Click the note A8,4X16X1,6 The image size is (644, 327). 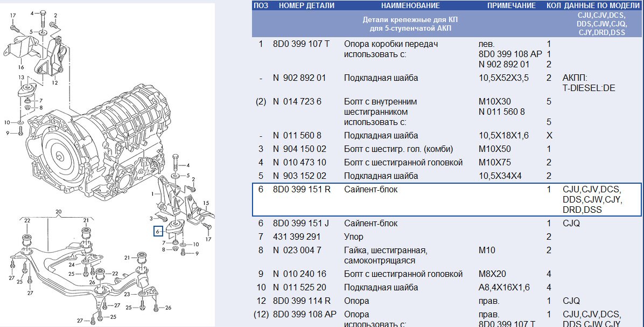505,288
